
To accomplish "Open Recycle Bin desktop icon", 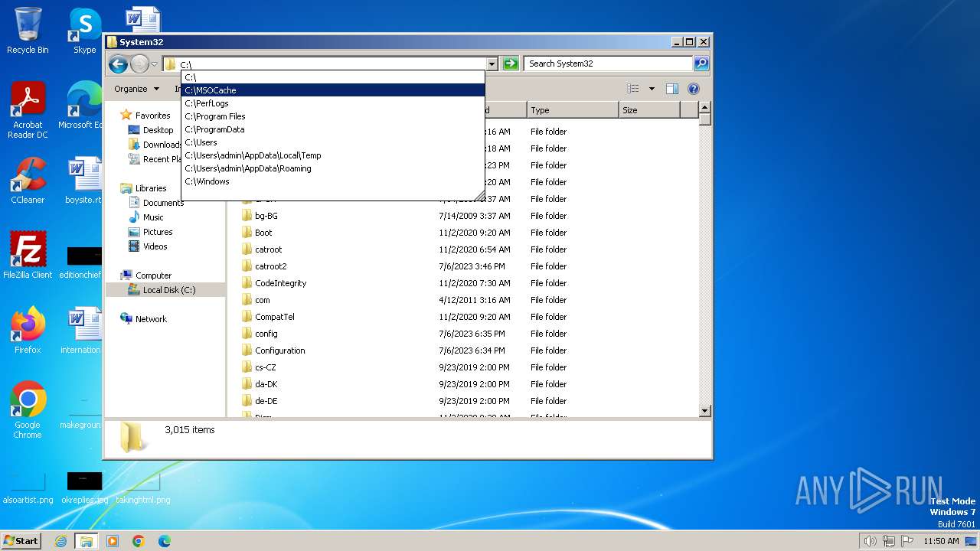I will (28, 31).
